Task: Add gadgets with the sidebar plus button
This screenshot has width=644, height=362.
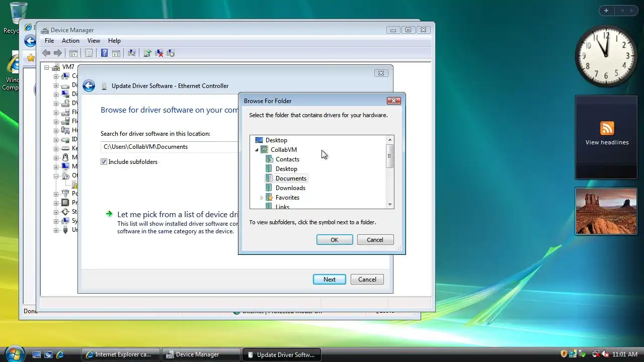Action: 606,11
